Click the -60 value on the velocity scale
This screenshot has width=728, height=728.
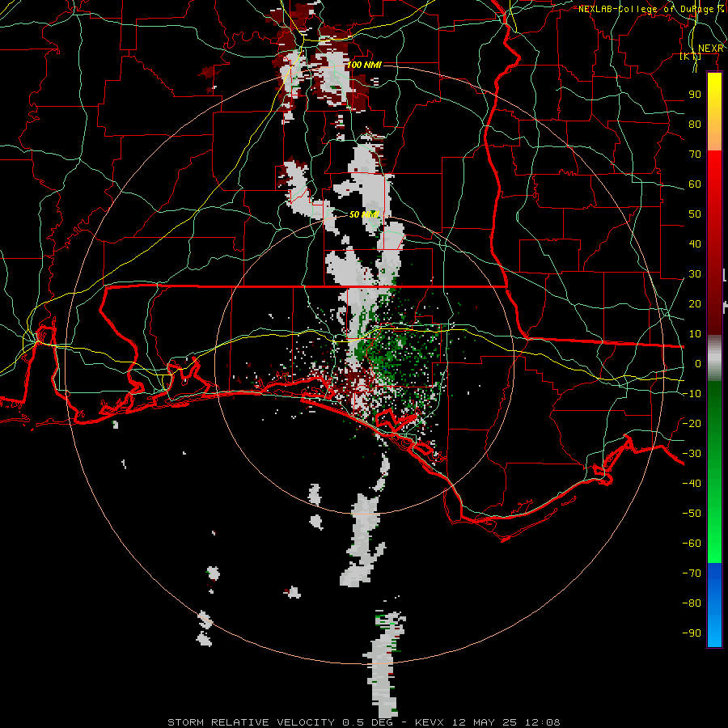point(692,544)
